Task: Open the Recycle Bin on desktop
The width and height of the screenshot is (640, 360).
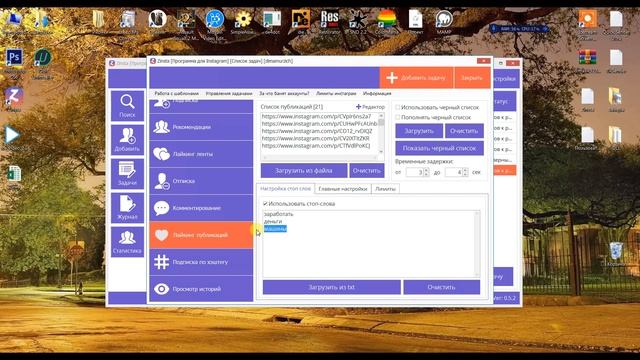Action: (x=616, y=251)
